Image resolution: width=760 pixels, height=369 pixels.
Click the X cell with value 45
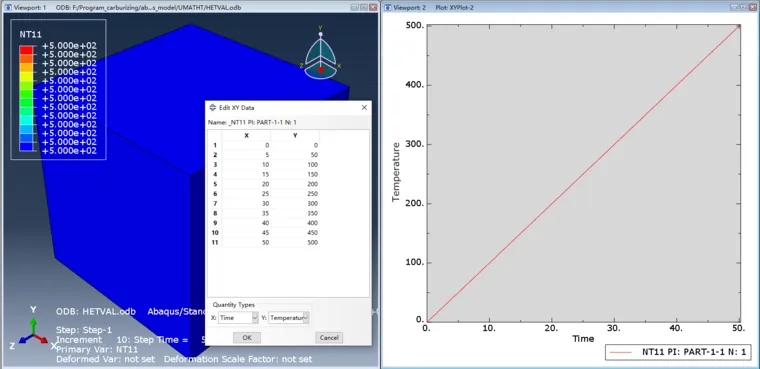point(247,233)
